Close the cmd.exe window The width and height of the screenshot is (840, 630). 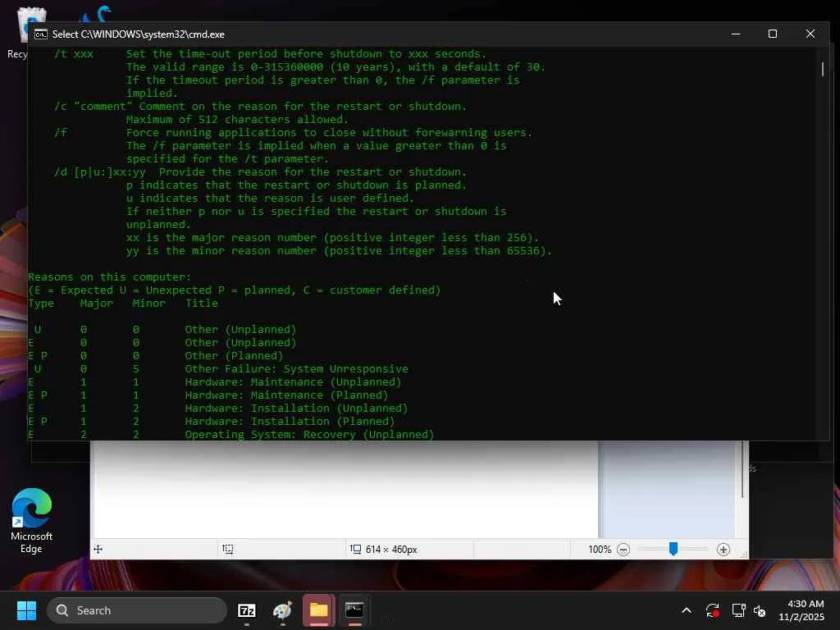coord(810,34)
